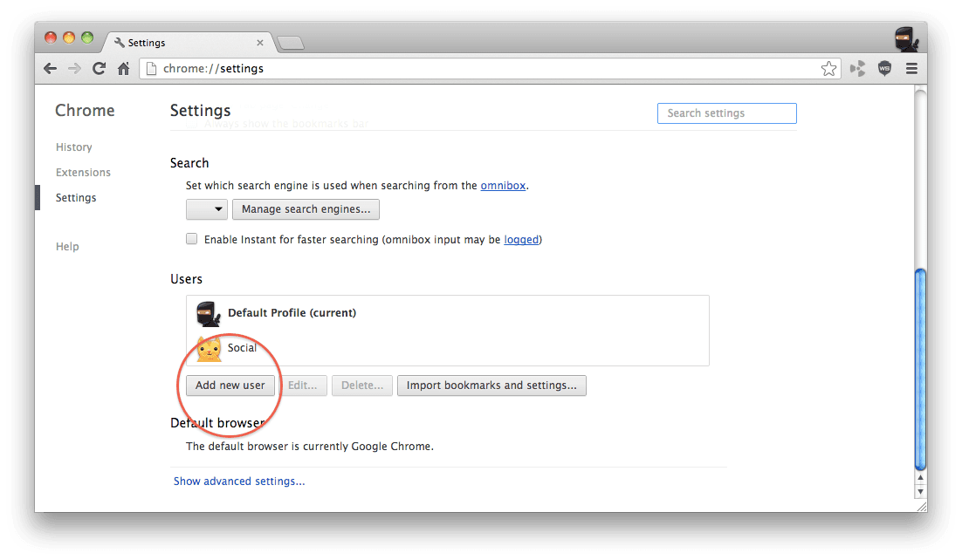Viewport: 962px width, 560px height.
Task: Select the Default Profile ninja avatar
Action: pos(208,313)
